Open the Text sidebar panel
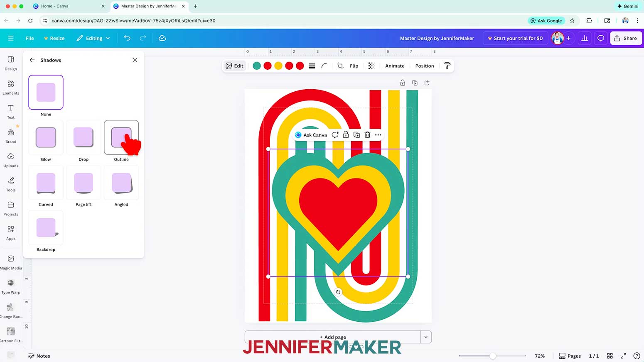Screen dimensions: 644x362 11,112
